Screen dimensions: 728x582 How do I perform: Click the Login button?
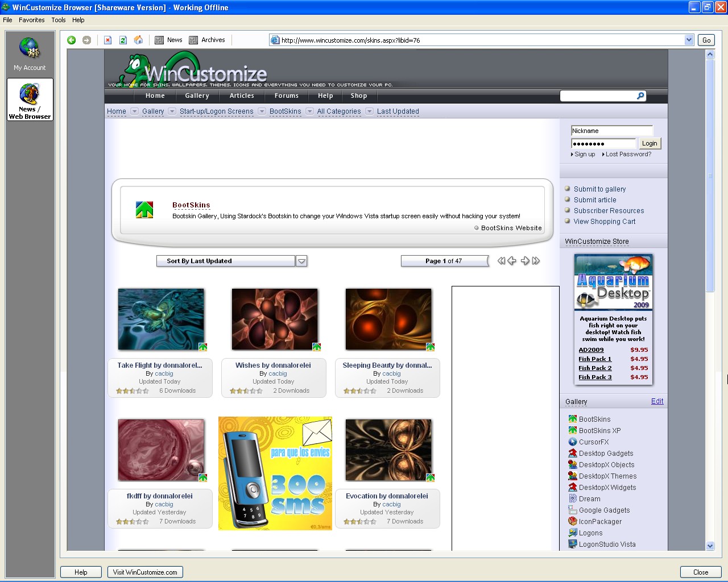[x=650, y=144]
